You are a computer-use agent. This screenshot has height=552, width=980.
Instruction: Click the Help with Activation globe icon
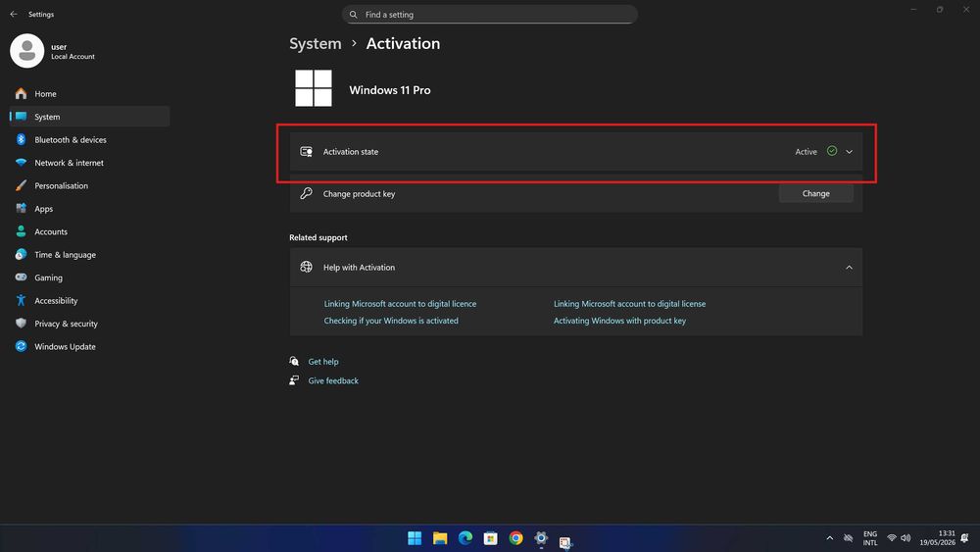tap(306, 267)
